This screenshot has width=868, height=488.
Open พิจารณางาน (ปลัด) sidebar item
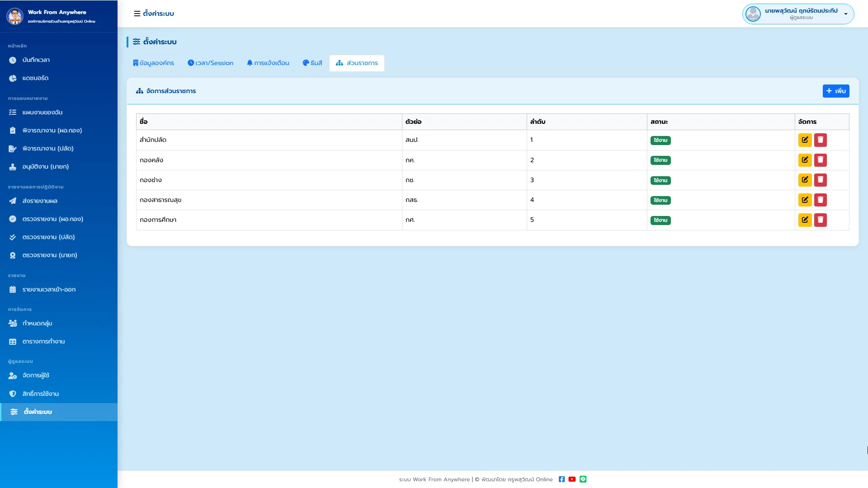click(x=59, y=149)
